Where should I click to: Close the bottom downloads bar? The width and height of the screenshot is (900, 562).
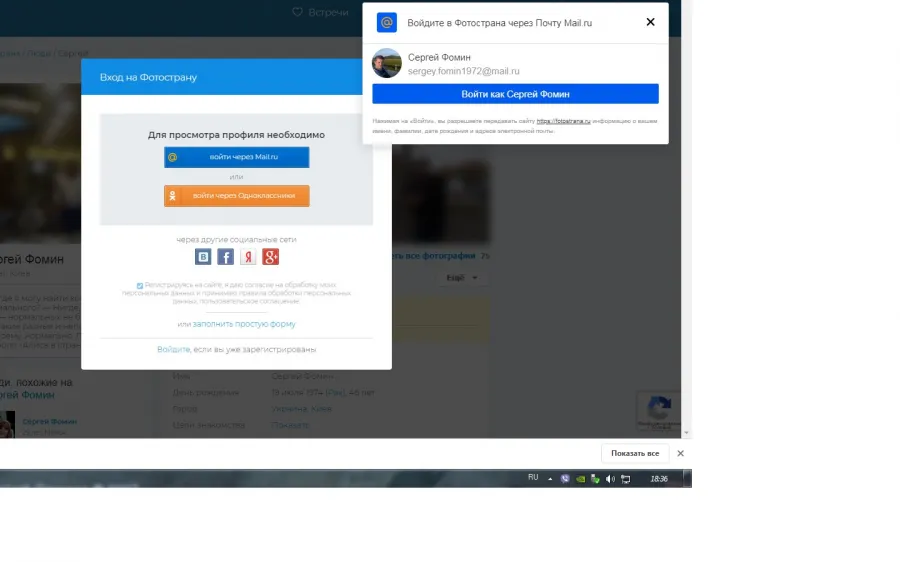(680, 454)
